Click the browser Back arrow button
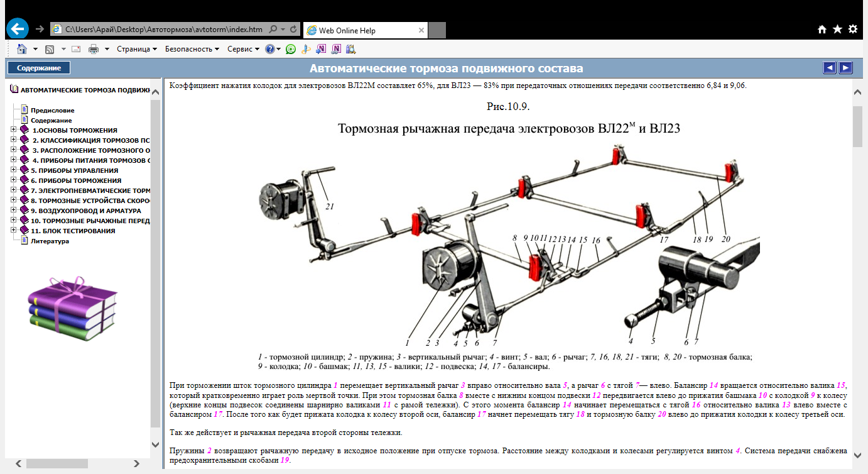Screen dimensions: 868x474 (x=18, y=29)
